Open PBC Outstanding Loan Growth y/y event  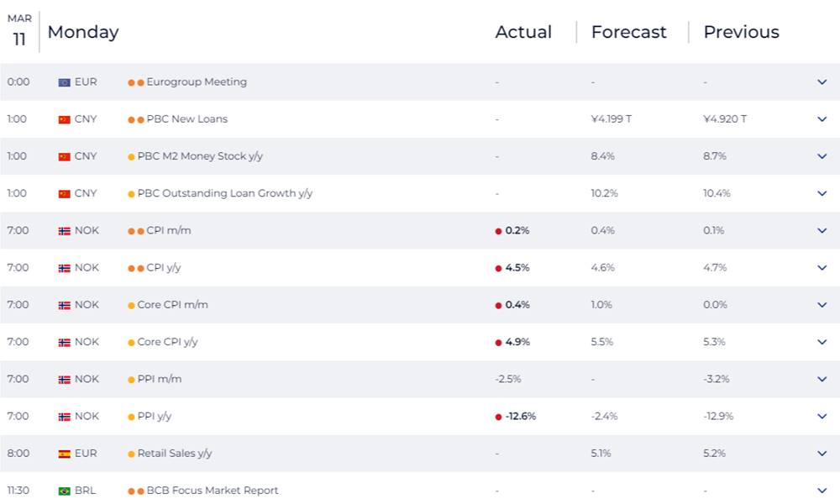point(224,193)
